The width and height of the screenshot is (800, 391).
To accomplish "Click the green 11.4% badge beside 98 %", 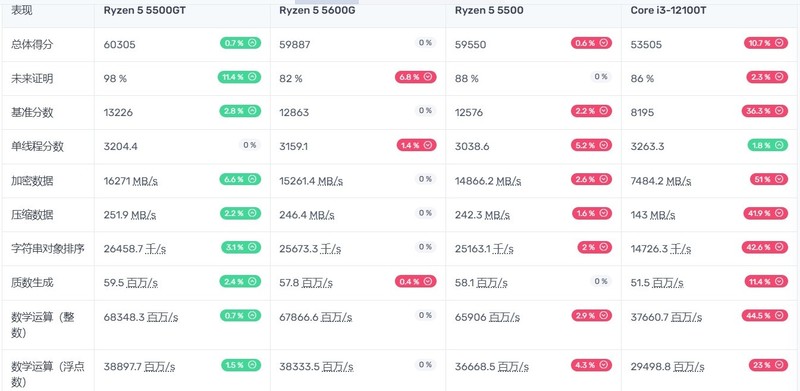I will [239, 77].
